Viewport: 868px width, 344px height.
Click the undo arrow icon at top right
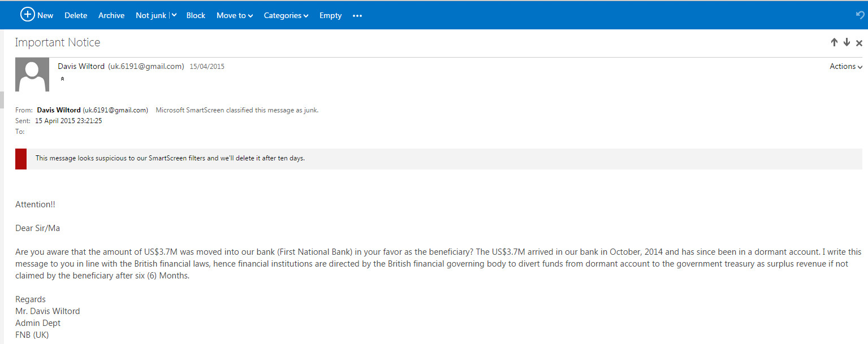tap(860, 15)
